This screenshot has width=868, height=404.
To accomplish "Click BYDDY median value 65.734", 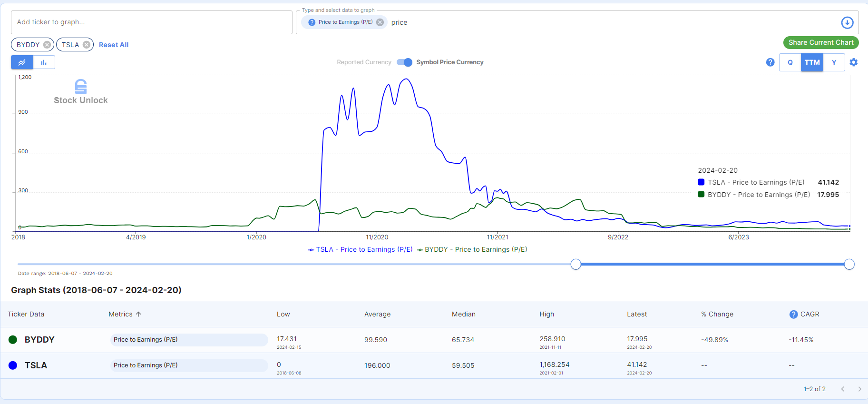I will [463, 340].
